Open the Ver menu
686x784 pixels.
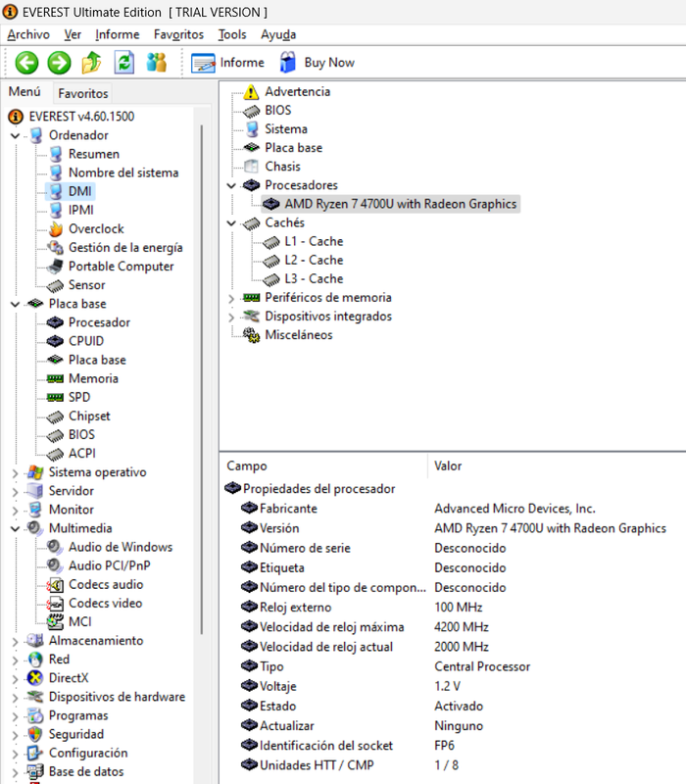pos(73,34)
